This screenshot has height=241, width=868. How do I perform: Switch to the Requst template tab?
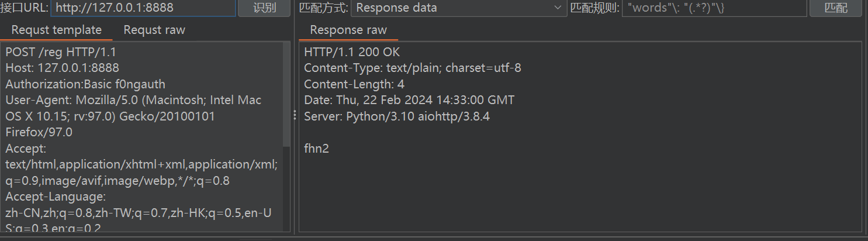tap(56, 30)
